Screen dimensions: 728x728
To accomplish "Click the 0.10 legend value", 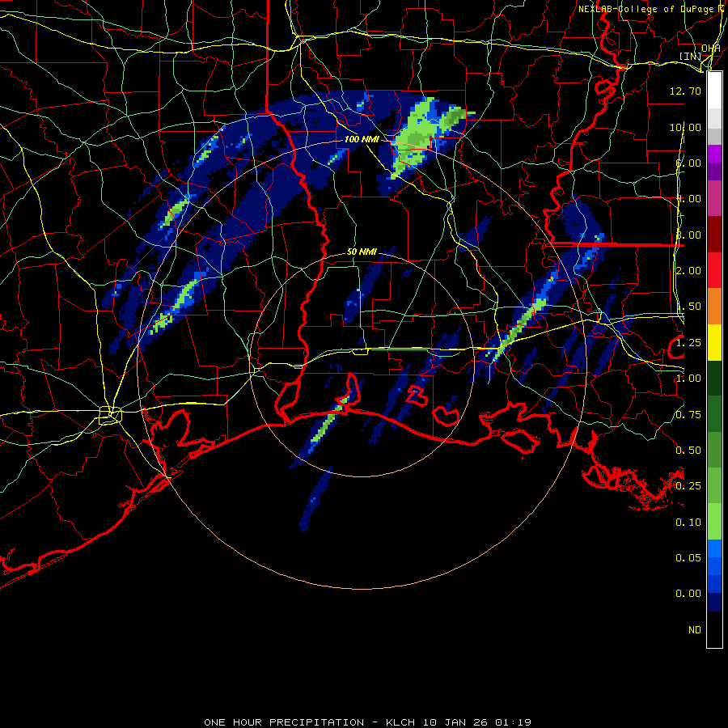I will (688, 523).
